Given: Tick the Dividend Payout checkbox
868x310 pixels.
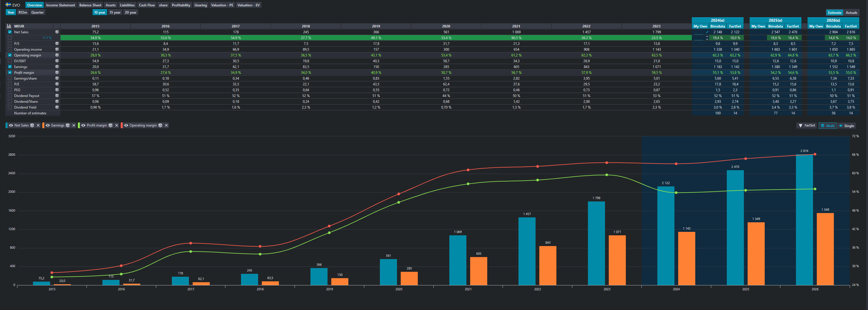Looking at the screenshot, I should (10, 96).
